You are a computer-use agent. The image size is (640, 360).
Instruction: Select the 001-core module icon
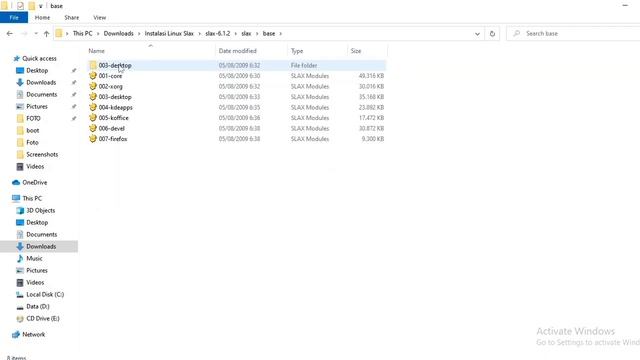tap(93, 76)
